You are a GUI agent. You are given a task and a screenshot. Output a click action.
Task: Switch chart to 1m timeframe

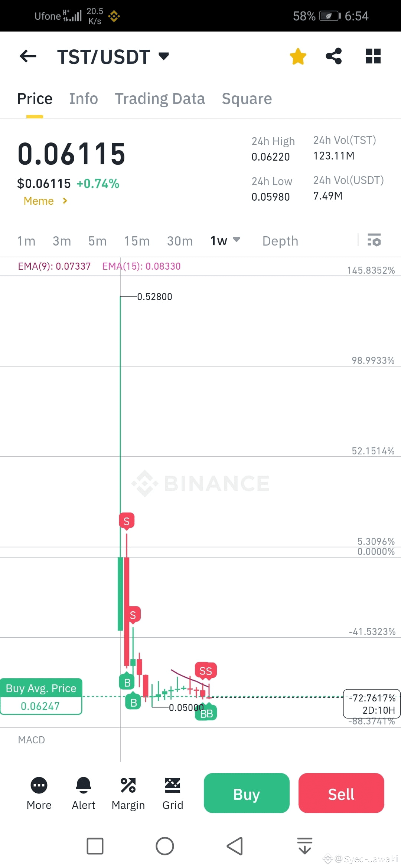26,241
